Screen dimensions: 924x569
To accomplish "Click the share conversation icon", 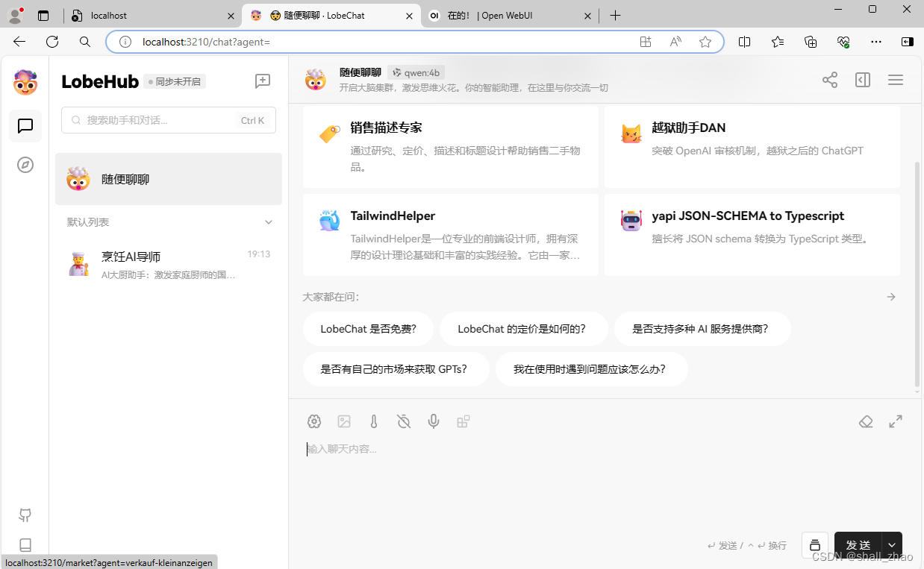I will click(x=830, y=80).
